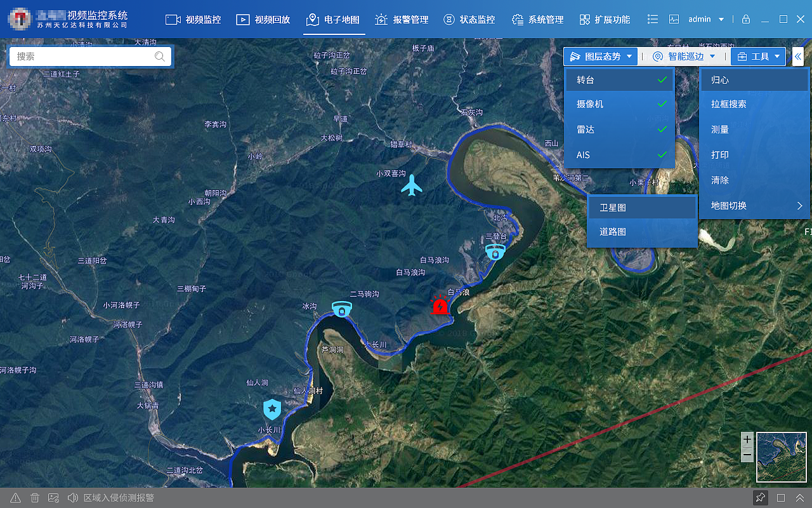
Task: Click the dome camera marker near 二马驹沟
Action: coord(342,309)
